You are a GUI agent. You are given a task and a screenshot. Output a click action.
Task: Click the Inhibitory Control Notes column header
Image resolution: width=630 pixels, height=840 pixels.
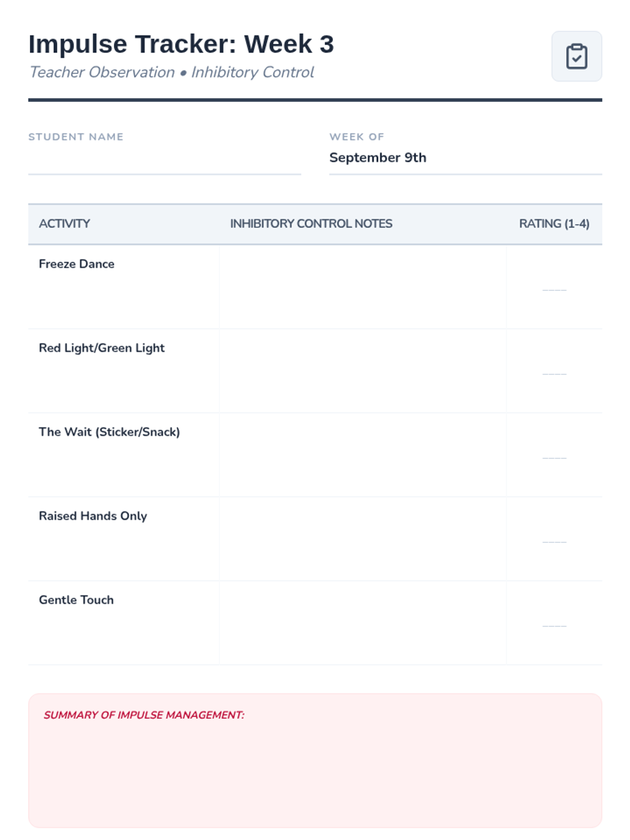[311, 224]
